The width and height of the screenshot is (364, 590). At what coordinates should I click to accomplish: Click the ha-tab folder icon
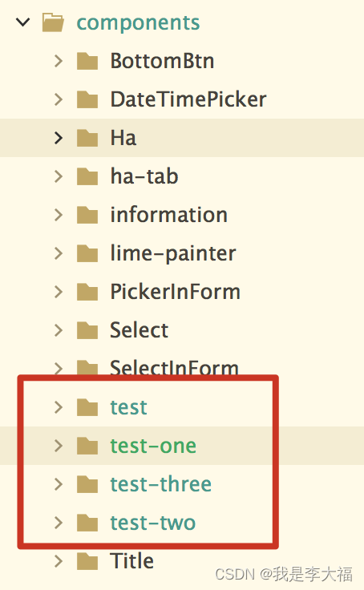pyautogui.click(x=87, y=176)
